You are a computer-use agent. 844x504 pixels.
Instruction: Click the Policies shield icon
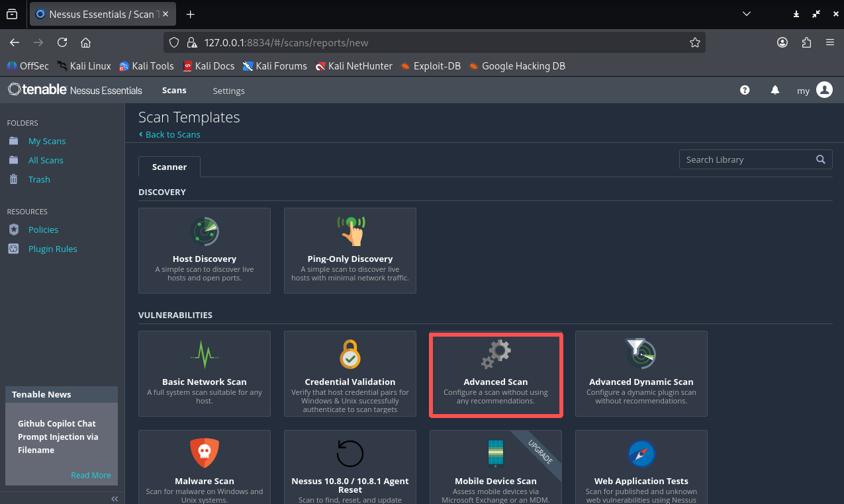14,230
